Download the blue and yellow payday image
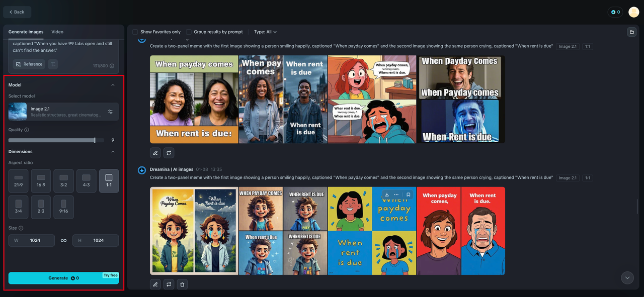Viewport: 644px width, 297px height. pyautogui.click(x=387, y=194)
